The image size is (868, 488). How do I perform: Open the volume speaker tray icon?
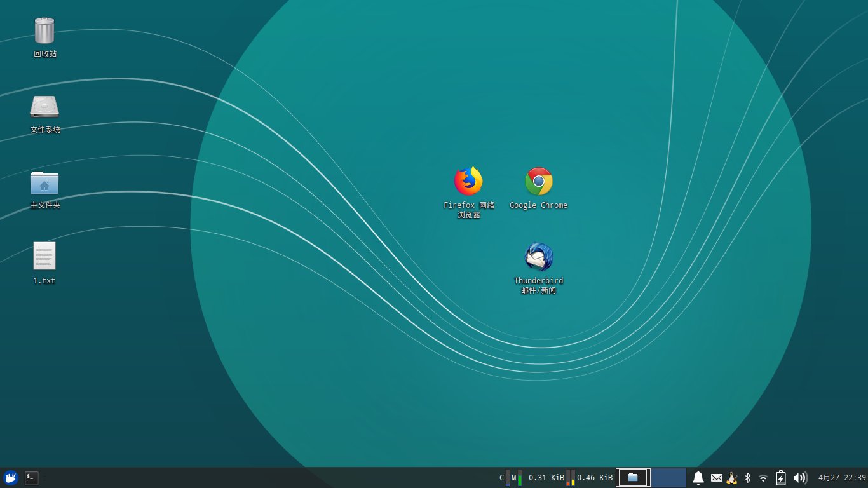tap(800, 478)
